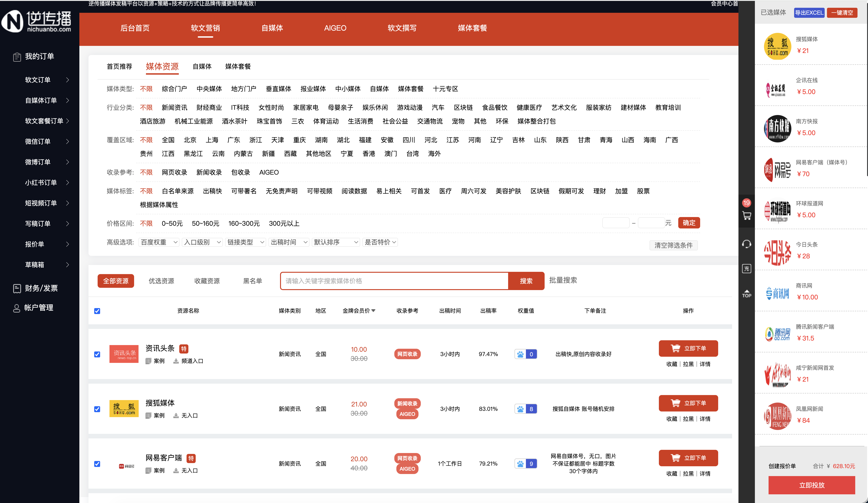
Task: Click the 无 square icon in the side strip
Action: [746, 269]
